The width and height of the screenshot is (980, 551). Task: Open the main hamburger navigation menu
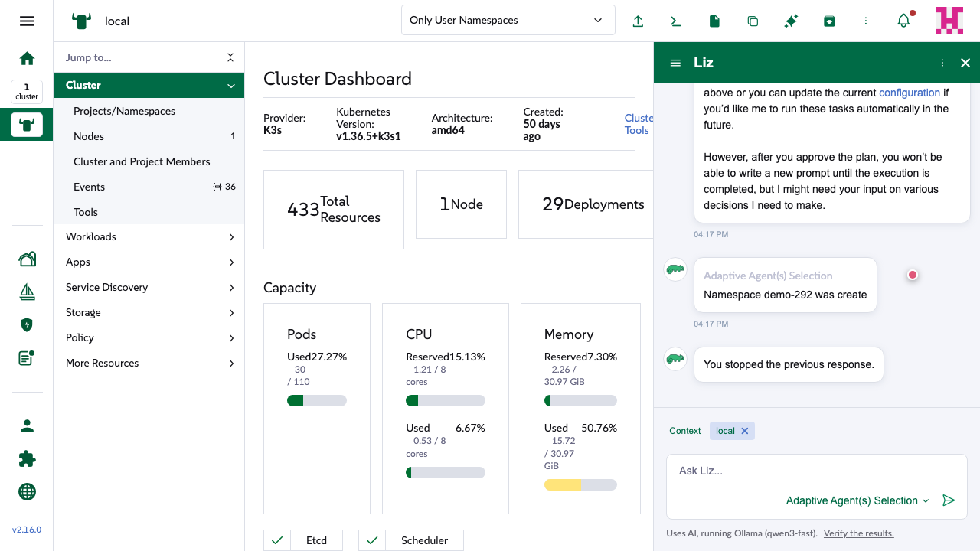coord(27,21)
